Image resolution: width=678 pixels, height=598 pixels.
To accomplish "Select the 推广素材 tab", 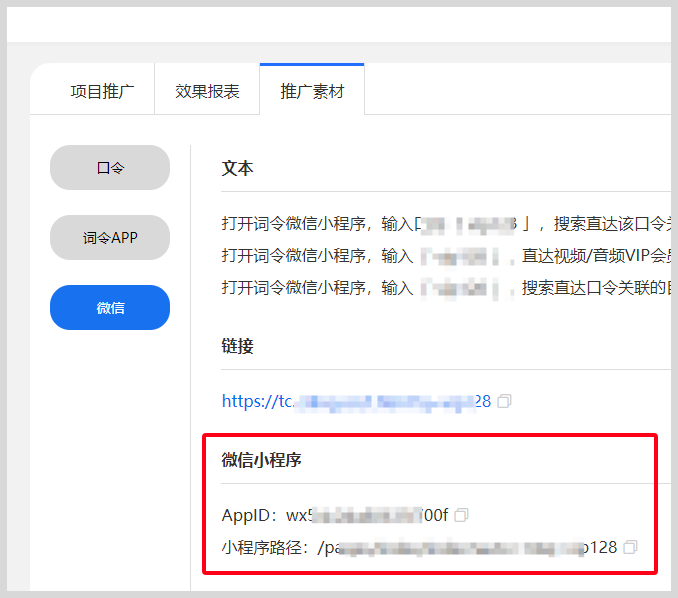I will point(312,90).
